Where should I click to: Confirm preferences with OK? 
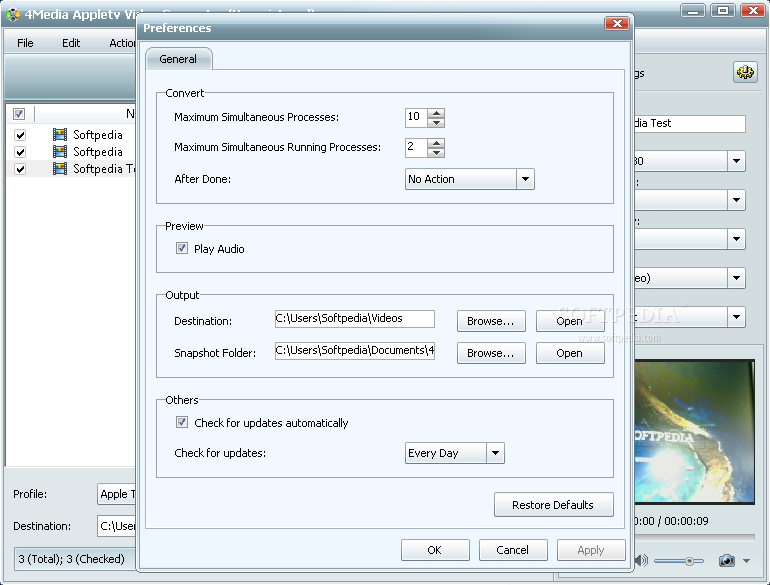pos(435,550)
